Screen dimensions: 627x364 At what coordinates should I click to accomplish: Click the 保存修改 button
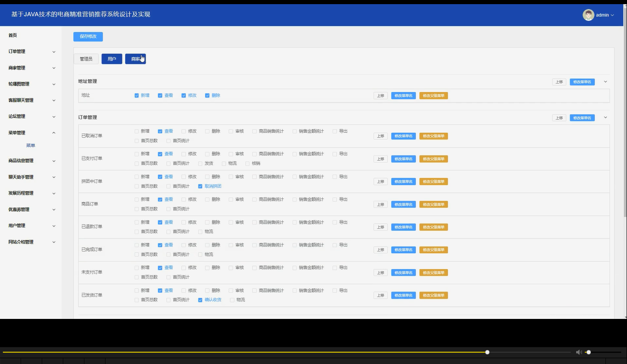tap(88, 36)
